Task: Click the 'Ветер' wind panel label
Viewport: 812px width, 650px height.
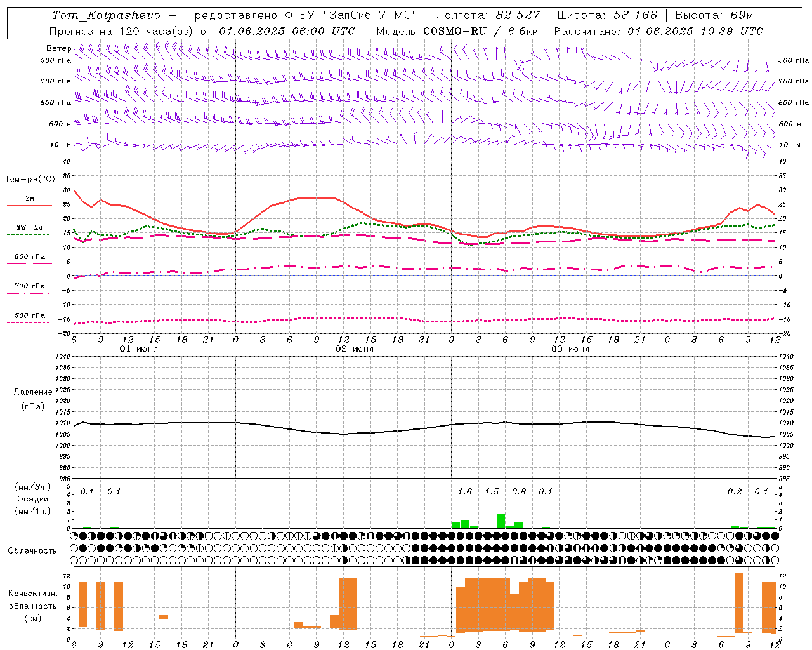Action: [x=59, y=48]
